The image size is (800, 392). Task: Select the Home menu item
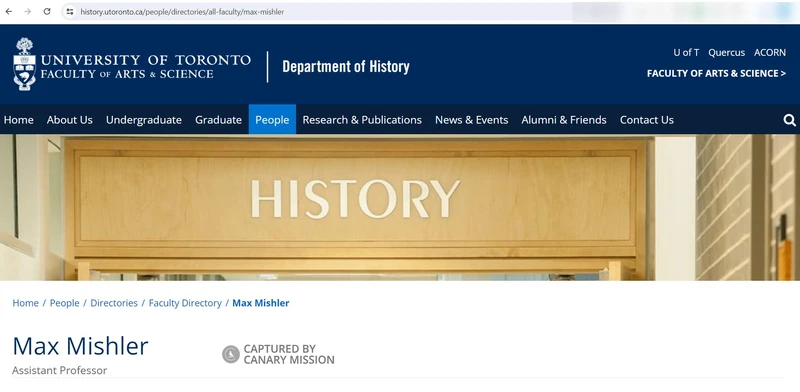point(19,120)
